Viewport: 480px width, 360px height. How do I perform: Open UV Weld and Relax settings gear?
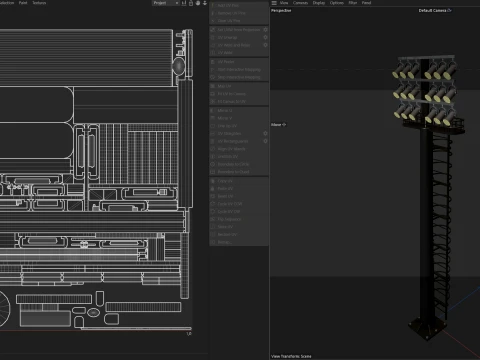(265, 45)
